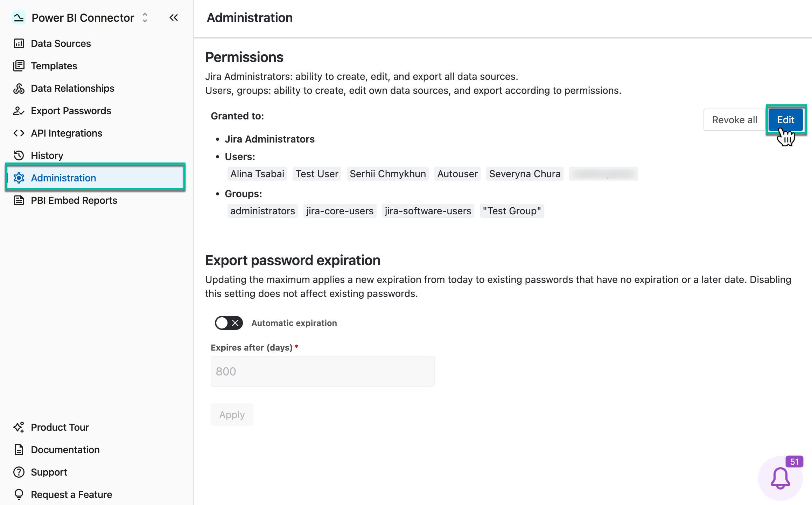
Task: Click the History clock icon
Action: coord(19,155)
